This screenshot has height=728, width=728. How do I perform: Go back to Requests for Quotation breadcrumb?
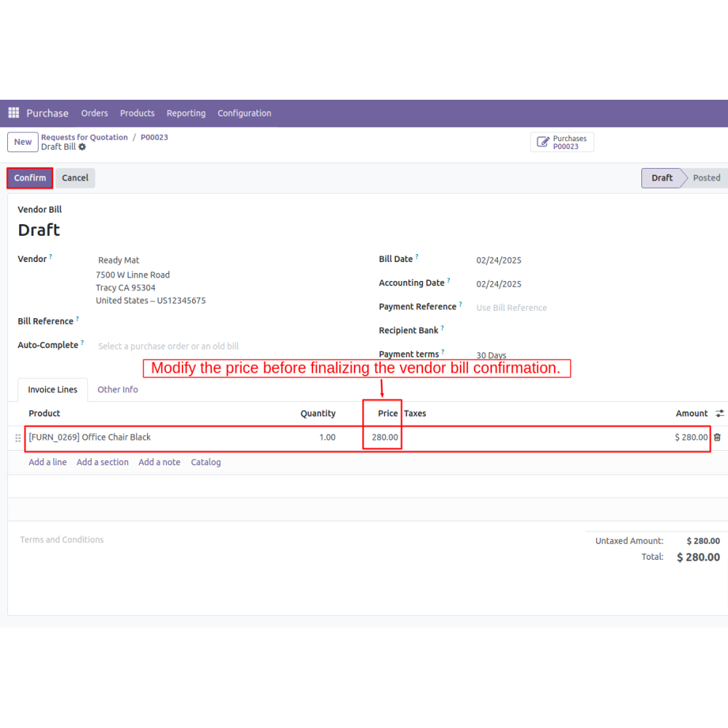(x=84, y=138)
